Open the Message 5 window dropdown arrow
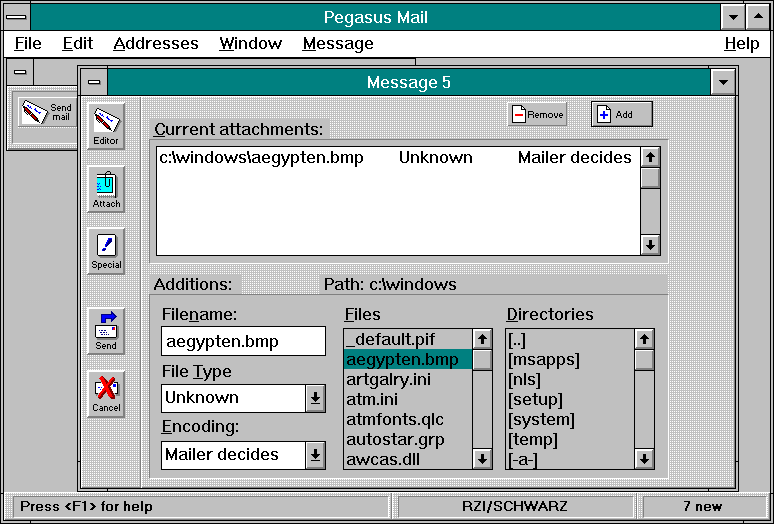The width and height of the screenshot is (774, 524). (722, 82)
